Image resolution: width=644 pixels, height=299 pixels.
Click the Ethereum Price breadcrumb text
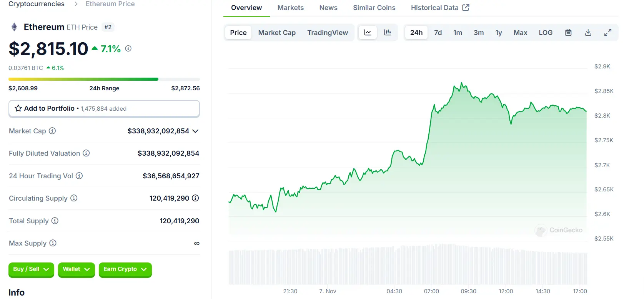[110, 4]
